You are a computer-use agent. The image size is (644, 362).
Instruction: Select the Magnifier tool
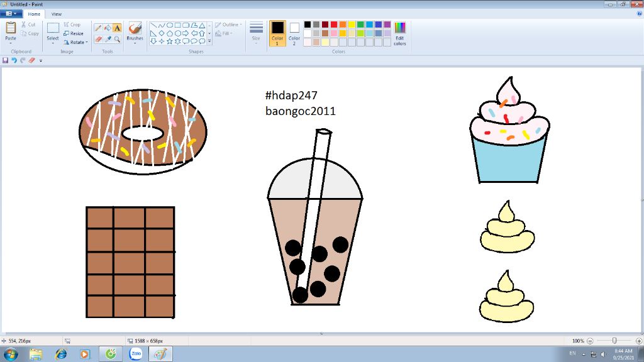117,39
